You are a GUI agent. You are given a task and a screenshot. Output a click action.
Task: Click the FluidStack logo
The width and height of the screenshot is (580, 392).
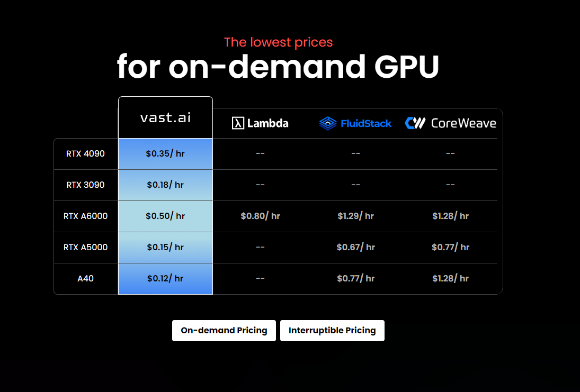[355, 123]
